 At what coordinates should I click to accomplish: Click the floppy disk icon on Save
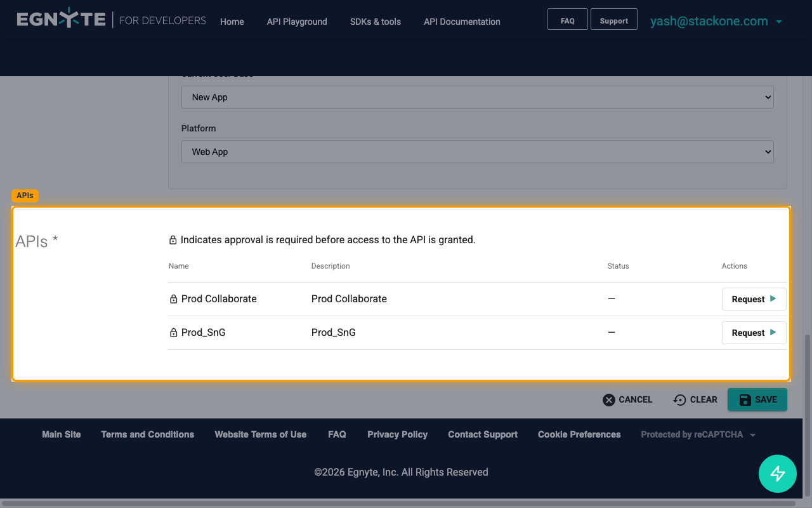click(x=745, y=399)
